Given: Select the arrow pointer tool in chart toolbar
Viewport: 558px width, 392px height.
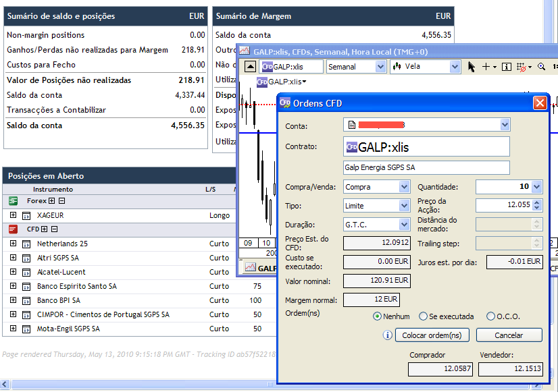Looking at the screenshot, I should tap(471, 67).
